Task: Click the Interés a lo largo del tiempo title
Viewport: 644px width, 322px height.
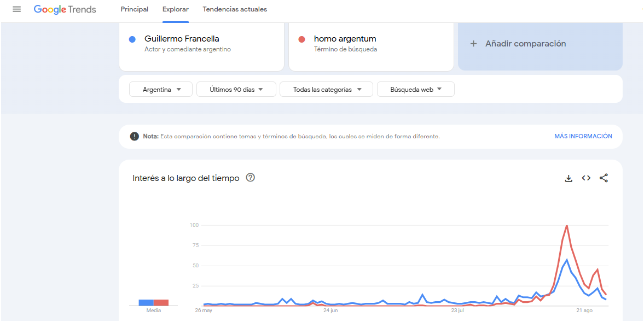Action: (186, 178)
